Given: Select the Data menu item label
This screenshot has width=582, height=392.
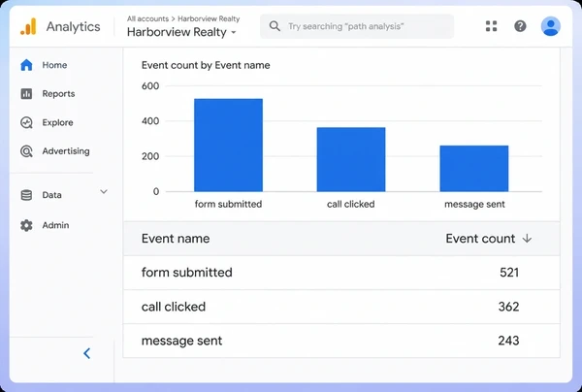Looking at the screenshot, I should point(51,195).
